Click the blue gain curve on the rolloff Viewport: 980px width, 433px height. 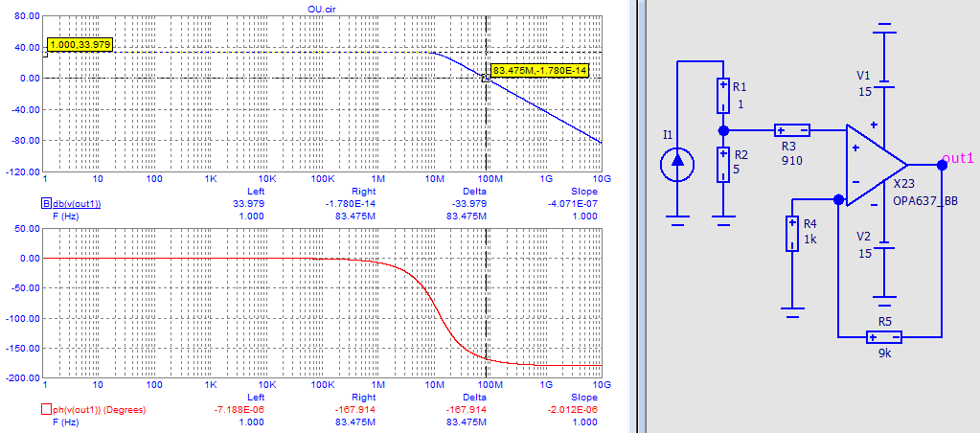(x=546, y=108)
